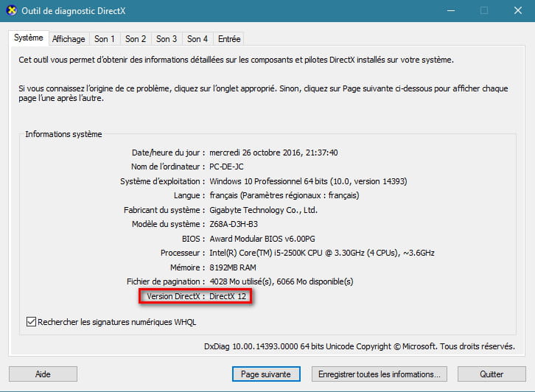The height and width of the screenshot is (392, 535).
Task: Click the Quitter button
Action: tap(492, 374)
